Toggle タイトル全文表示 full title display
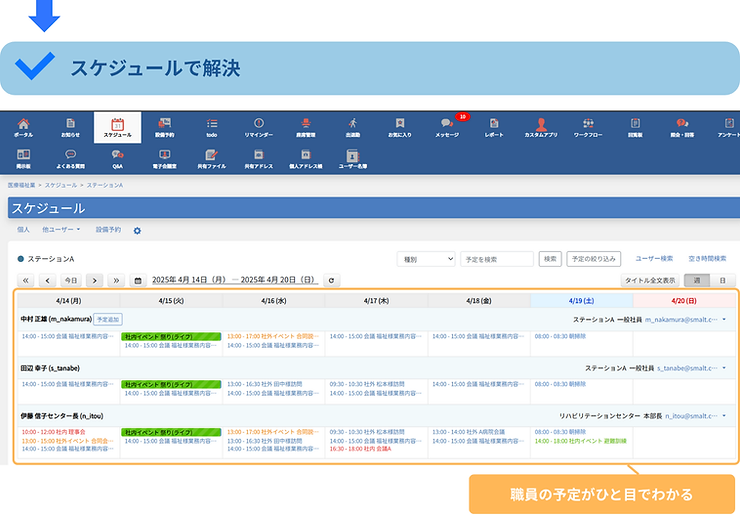The image size is (740, 518). pyautogui.click(x=650, y=281)
